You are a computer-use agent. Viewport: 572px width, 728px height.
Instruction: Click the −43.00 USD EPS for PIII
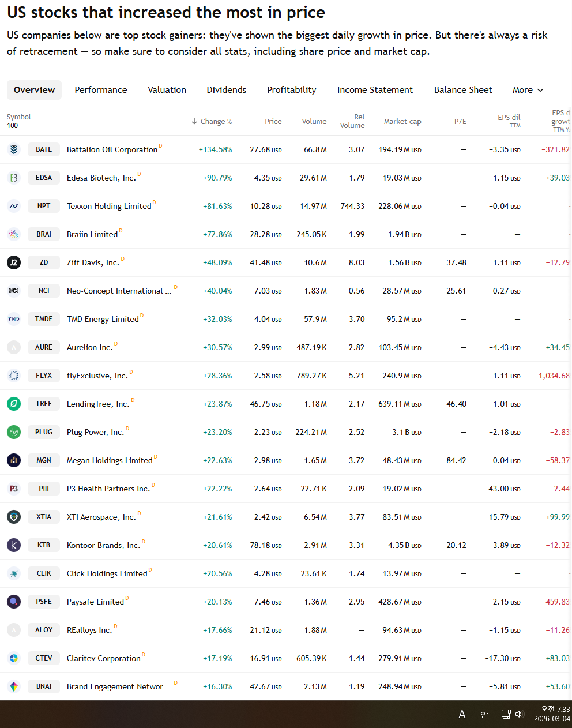pyautogui.click(x=502, y=489)
